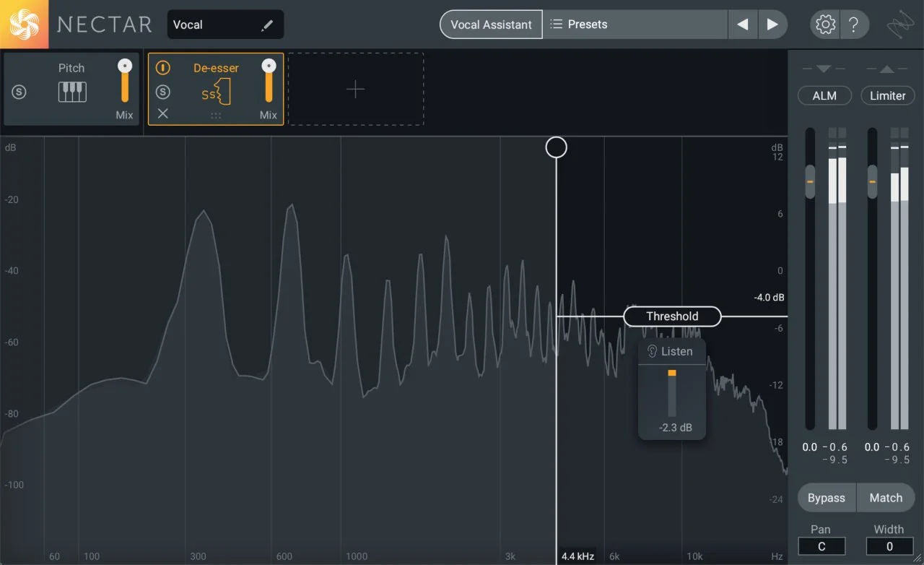Click the circular frequency handle atop the spectrum
The width and height of the screenshot is (924, 565).
[556, 147]
